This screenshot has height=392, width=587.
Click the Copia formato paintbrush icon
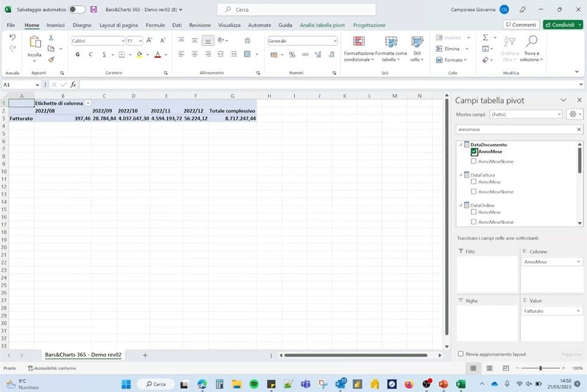click(52, 60)
